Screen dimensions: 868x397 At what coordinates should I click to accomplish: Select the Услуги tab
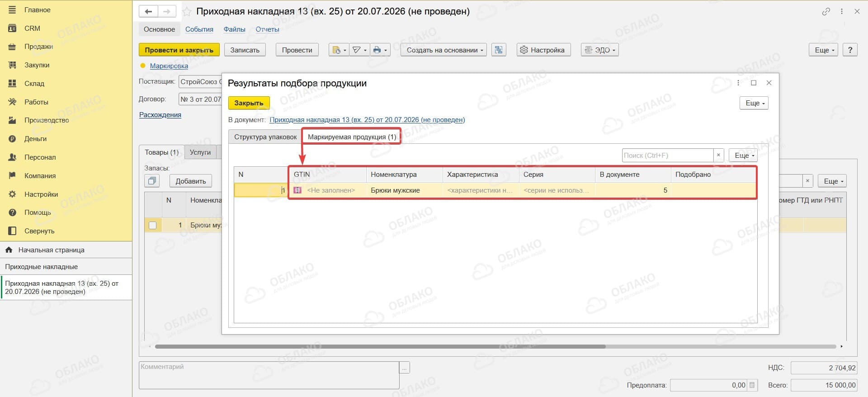[200, 152]
